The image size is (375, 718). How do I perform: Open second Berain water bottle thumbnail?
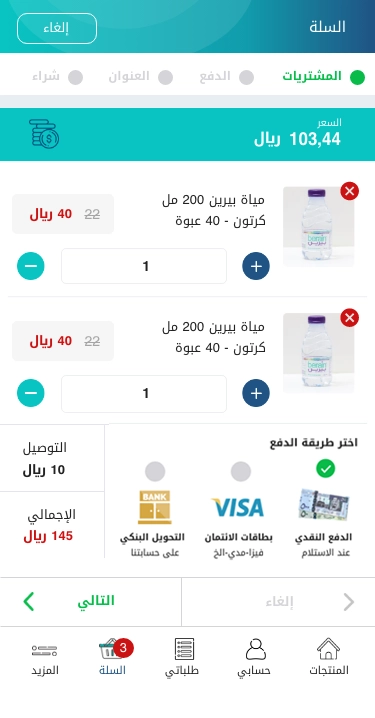[318, 353]
